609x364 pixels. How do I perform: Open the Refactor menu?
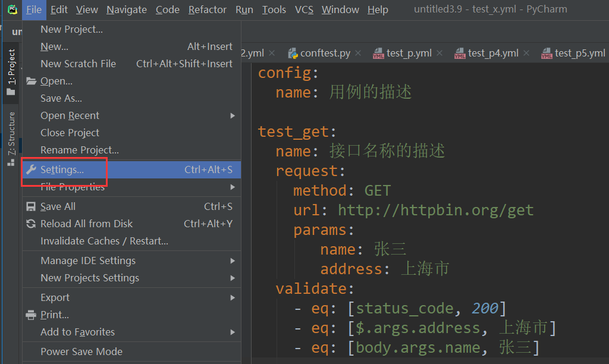pos(208,10)
